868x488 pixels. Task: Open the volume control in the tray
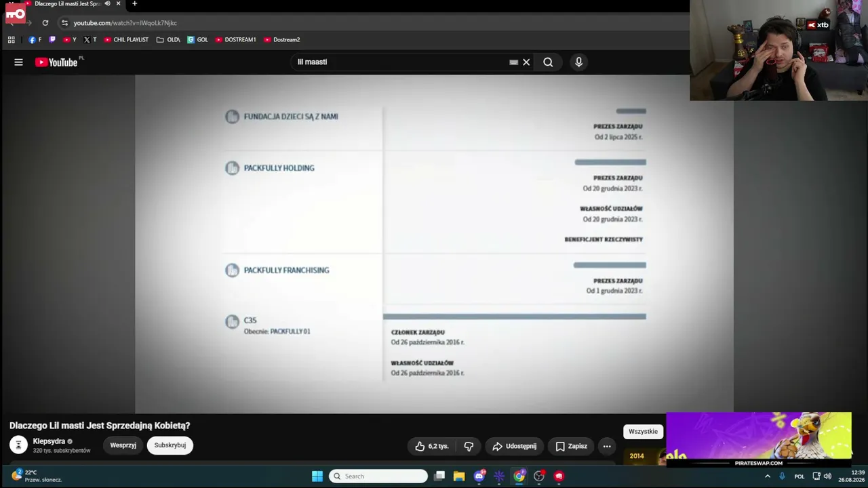tap(827, 476)
